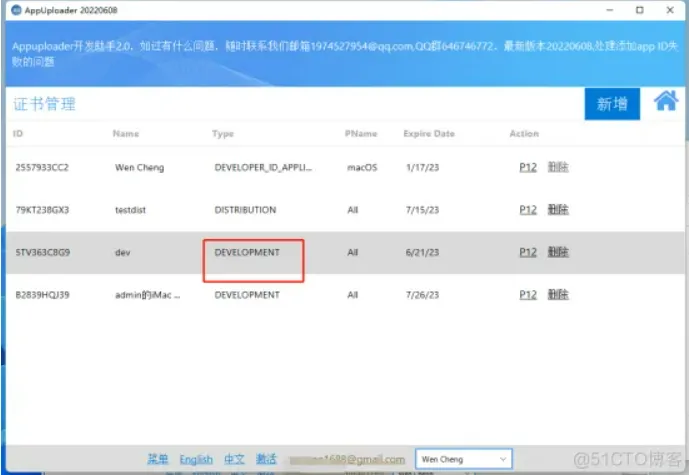The height and width of the screenshot is (475, 689).
Task: Delete the dev certificate
Action: (558, 252)
